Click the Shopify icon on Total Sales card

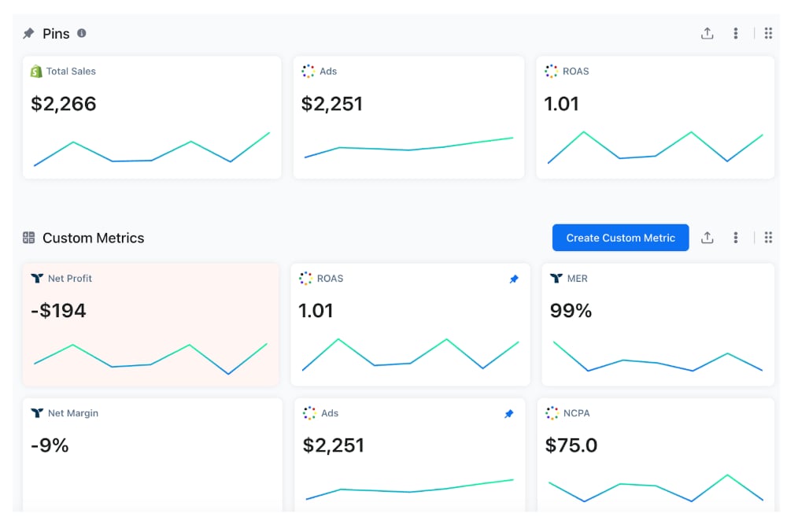(36, 72)
